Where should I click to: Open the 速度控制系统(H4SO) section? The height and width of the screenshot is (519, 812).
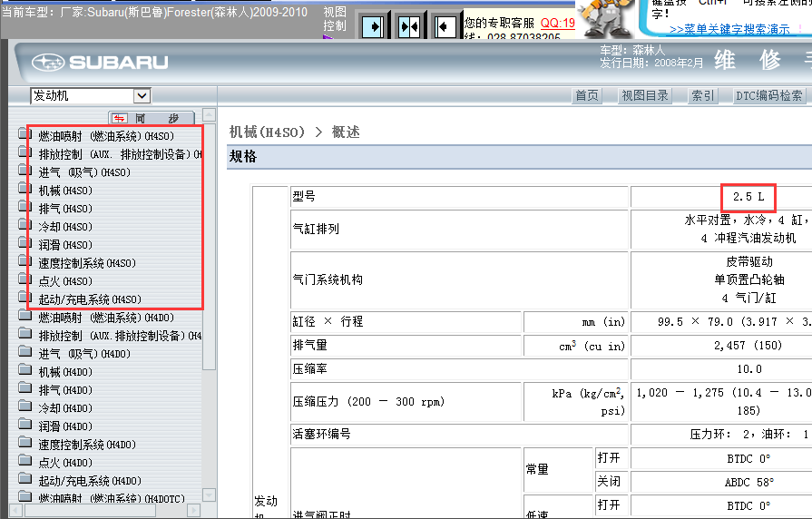click(x=87, y=263)
